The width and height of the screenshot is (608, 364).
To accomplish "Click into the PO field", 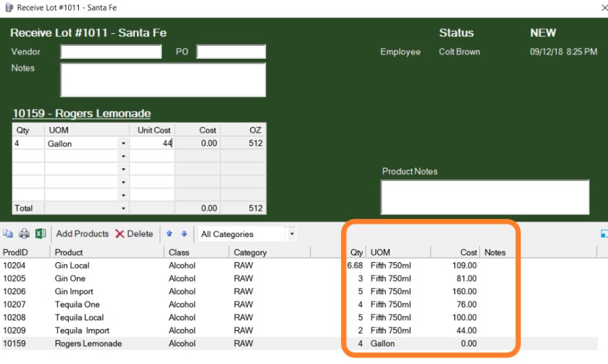I will pos(231,51).
